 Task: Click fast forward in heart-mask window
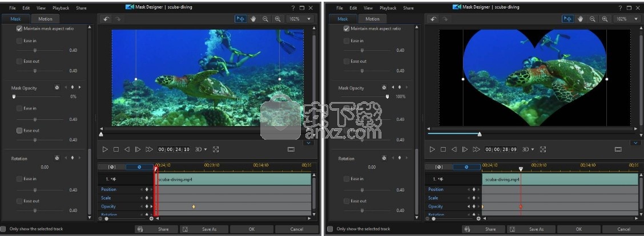point(476,149)
